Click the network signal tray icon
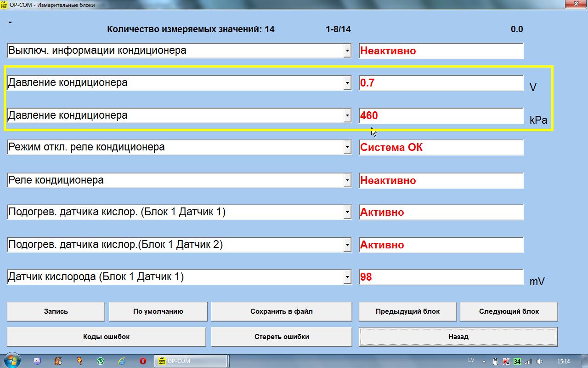This screenshot has height=368, width=588. (x=528, y=361)
